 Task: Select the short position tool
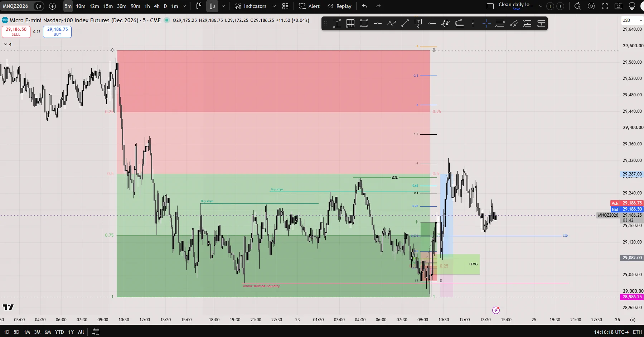pyautogui.click(x=541, y=24)
